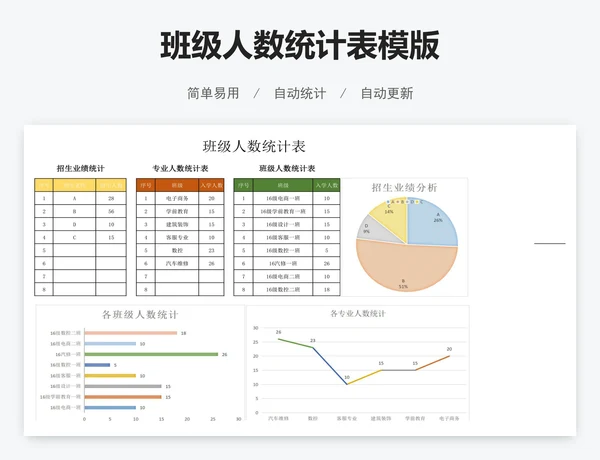
Task: Click the line chart data label 23
Action: pyautogui.click(x=313, y=341)
